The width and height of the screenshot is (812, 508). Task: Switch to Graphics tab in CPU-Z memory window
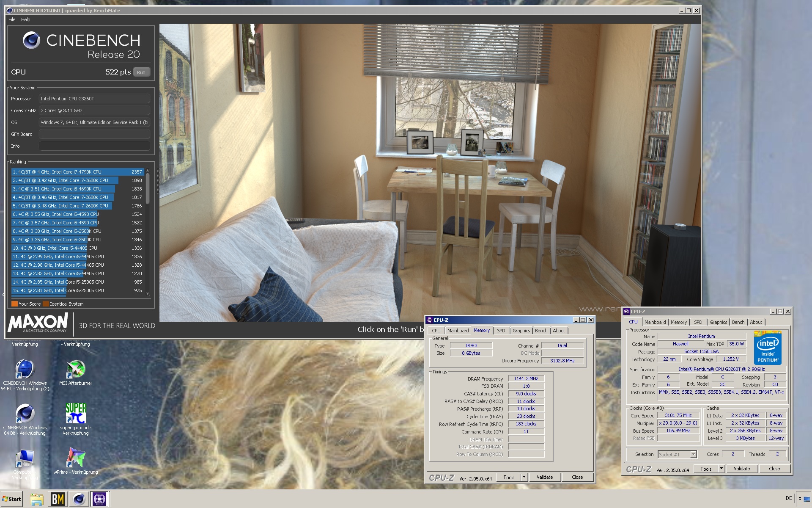[x=521, y=331]
